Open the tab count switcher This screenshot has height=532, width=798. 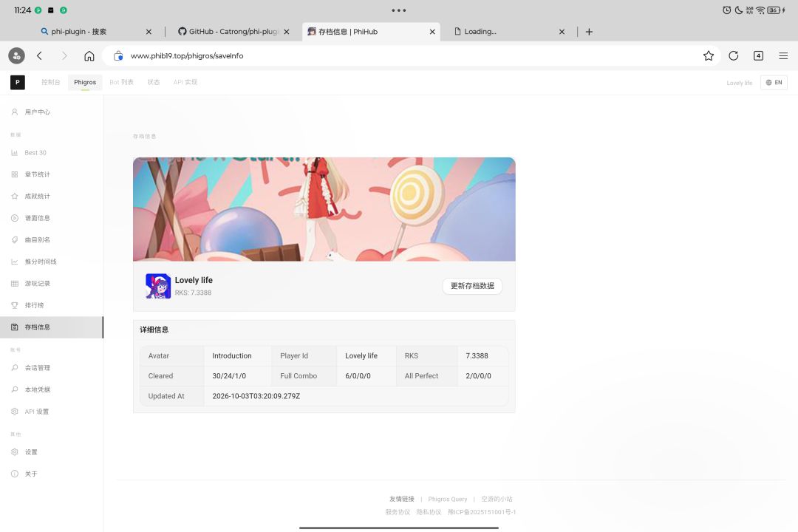point(758,56)
